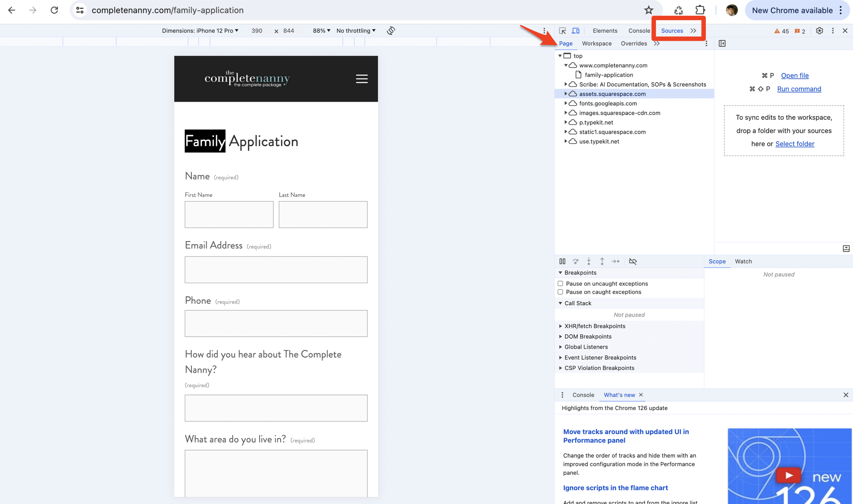Open DevTools settings gear
This screenshot has height=504, width=853.
coord(819,30)
